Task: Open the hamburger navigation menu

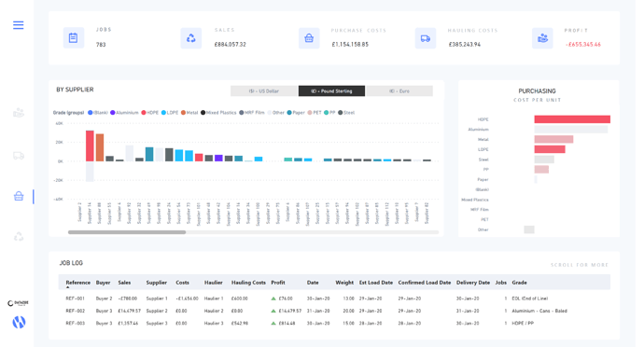Action: pyautogui.click(x=18, y=25)
